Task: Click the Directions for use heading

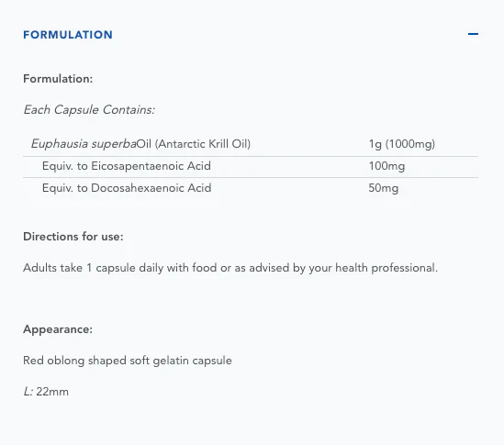Action: click(x=73, y=237)
